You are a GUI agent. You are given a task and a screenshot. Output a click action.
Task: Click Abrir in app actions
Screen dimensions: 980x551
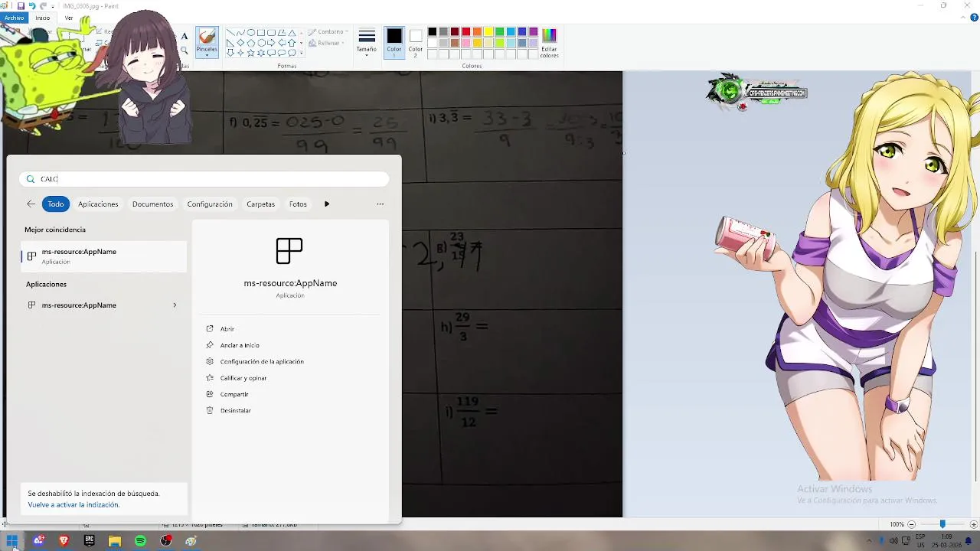[x=227, y=329]
